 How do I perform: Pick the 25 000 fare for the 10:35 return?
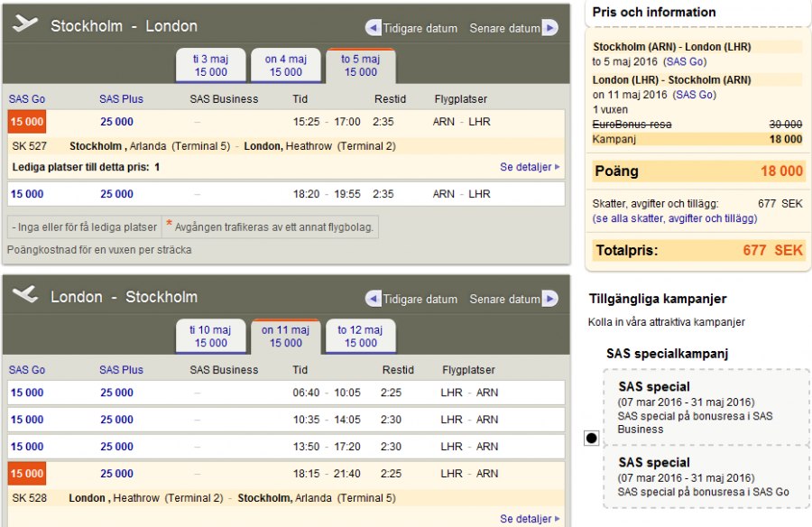[116, 420]
